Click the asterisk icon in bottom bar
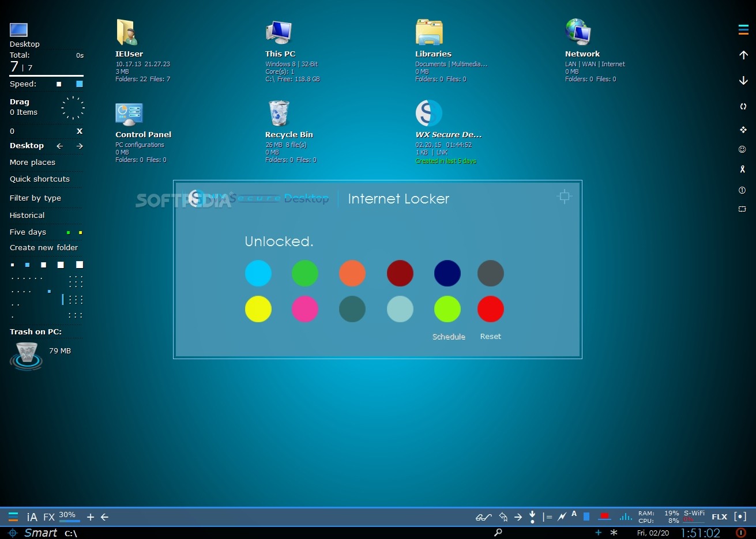This screenshot has width=756, height=539. coord(614,533)
